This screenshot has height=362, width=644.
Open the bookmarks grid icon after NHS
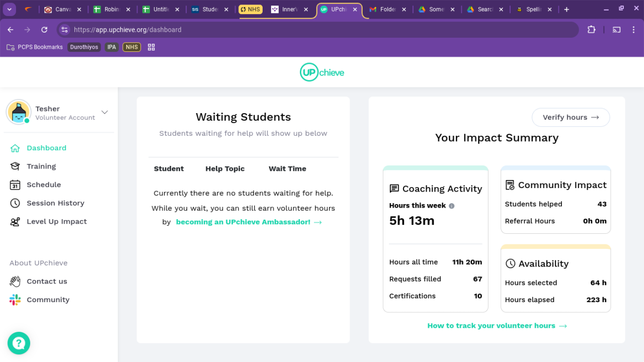[x=151, y=47]
